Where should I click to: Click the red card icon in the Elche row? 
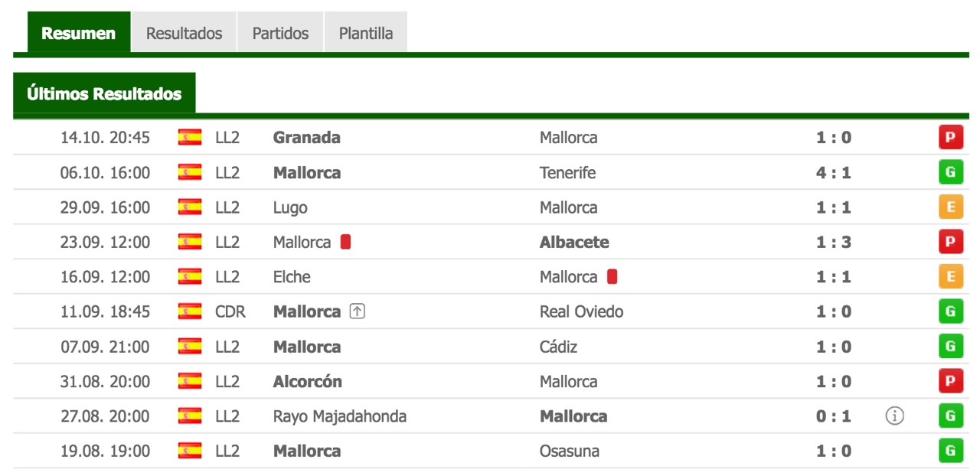[x=612, y=276]
